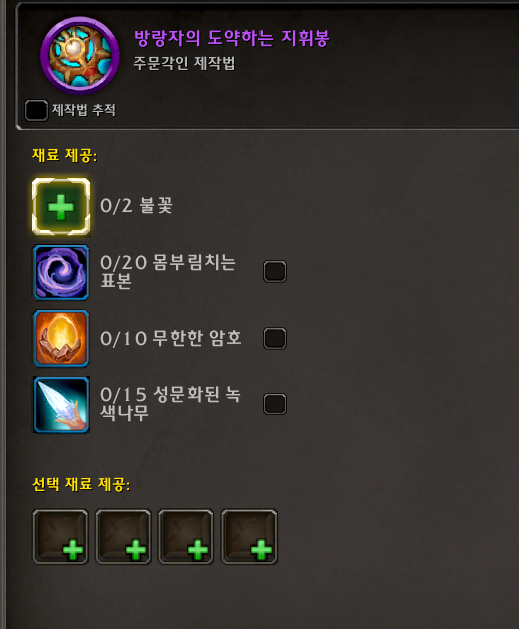520x630 pixels.
Task: Click the 0/2 불꽃 reagent label
Action: pos(137,206)
